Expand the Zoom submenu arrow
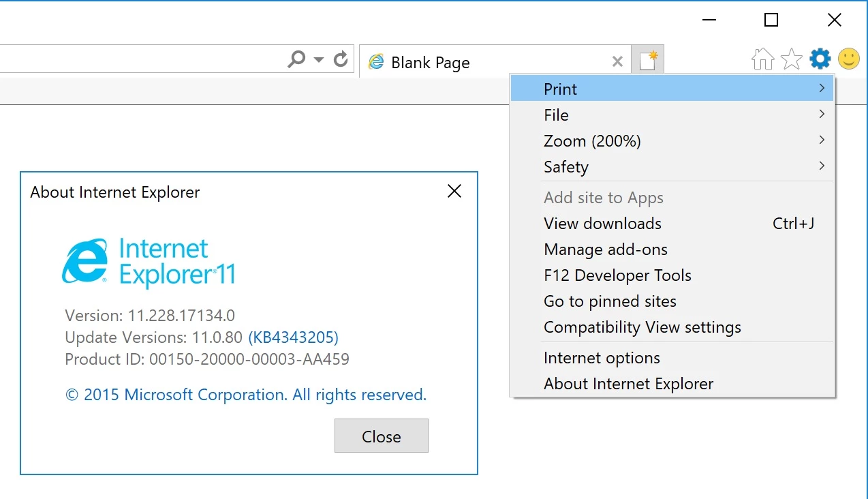The height and width of the screenshot is (499, 868). pyautogui.click(x=822, y=140)
